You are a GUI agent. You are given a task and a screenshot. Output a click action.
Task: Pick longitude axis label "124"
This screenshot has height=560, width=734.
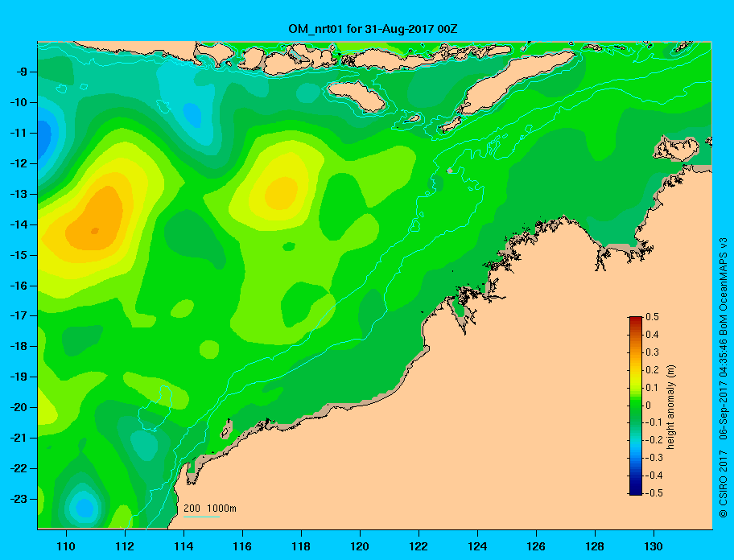477,546
